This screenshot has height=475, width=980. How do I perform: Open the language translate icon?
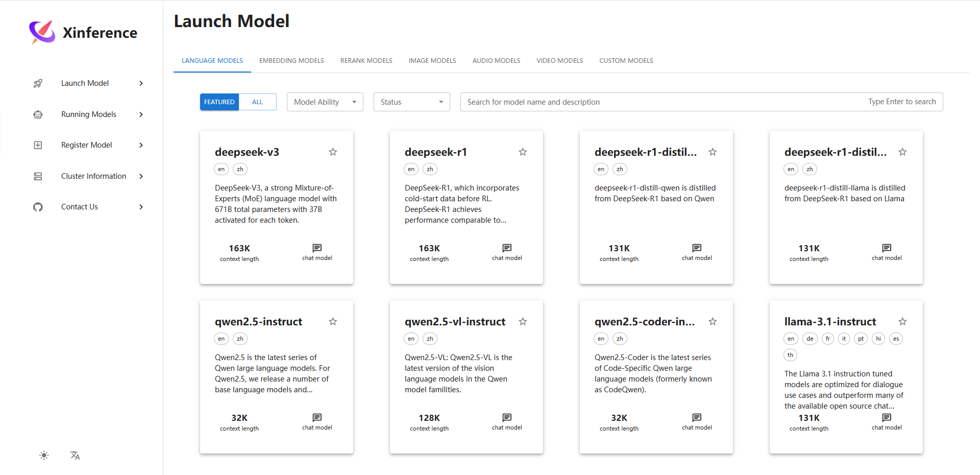[x=75, y=455]
